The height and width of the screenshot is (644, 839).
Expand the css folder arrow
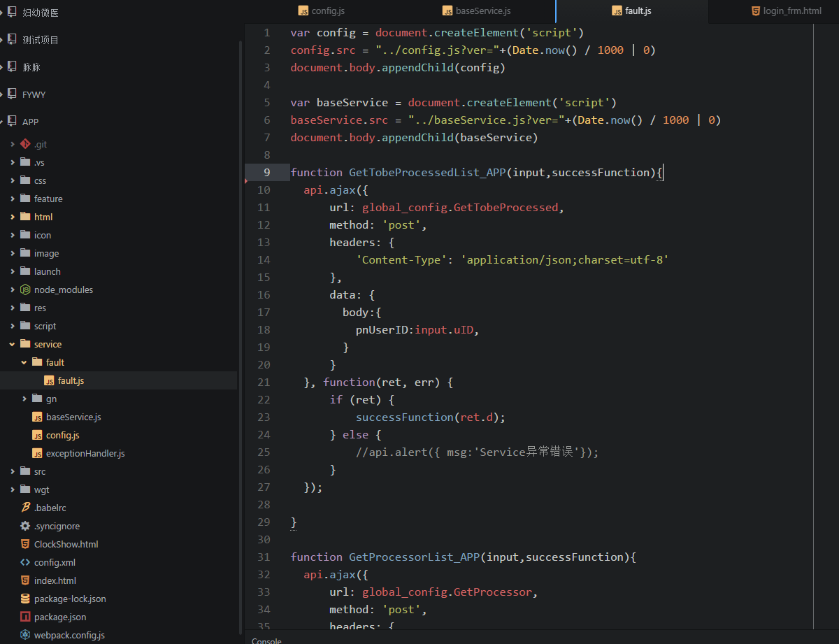pos(13,180)
